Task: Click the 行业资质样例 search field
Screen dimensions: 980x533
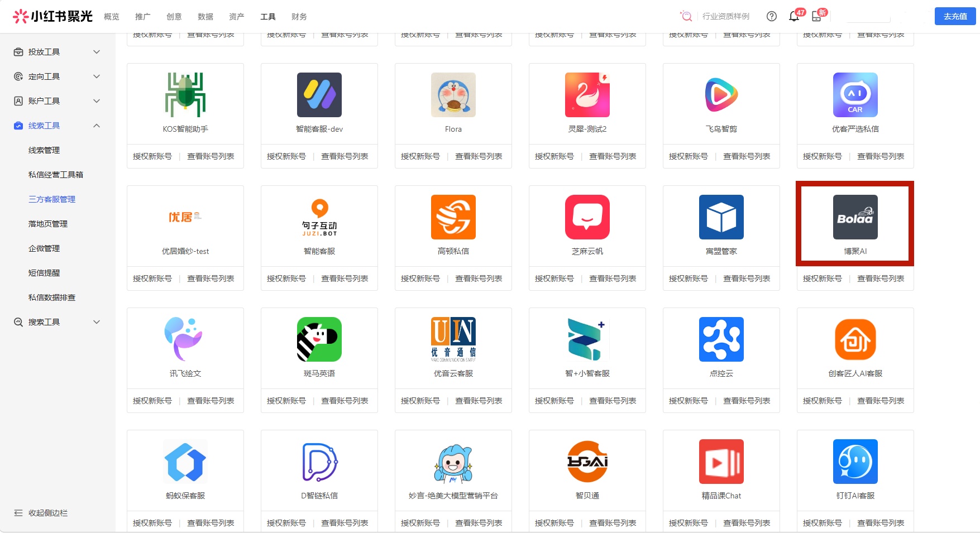Action: coord(726,16)
